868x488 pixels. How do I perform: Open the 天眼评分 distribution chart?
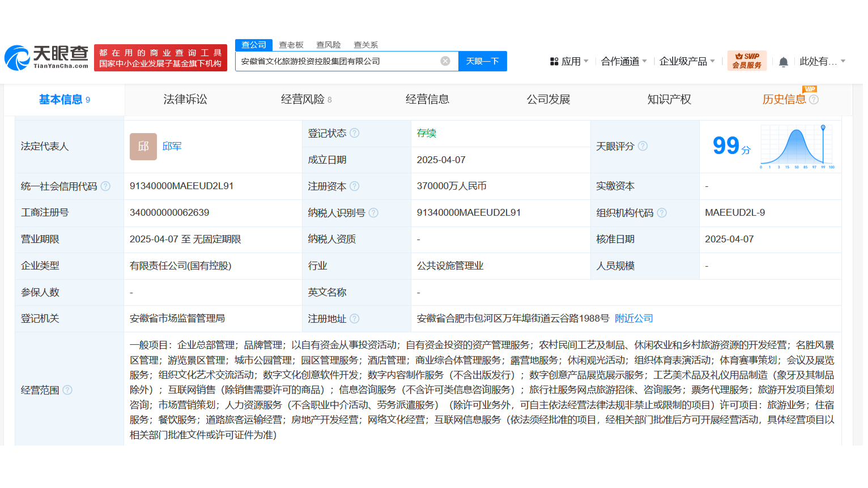click(798, 147)
